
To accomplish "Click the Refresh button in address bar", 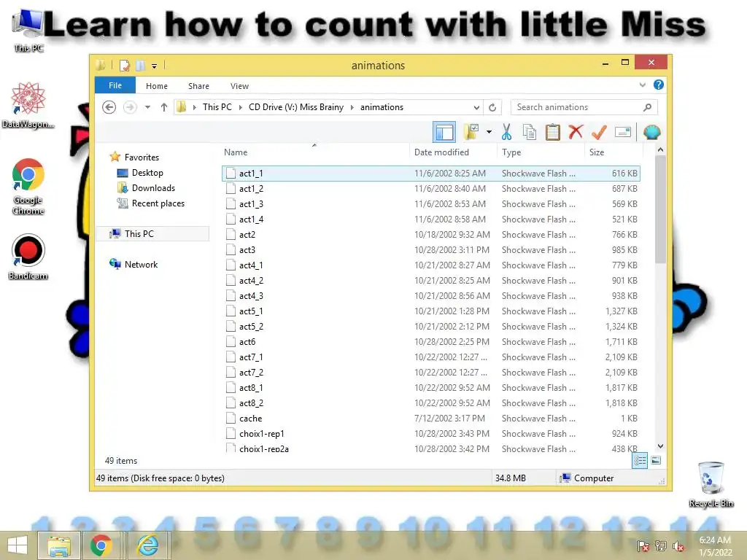I will [492, 107].
